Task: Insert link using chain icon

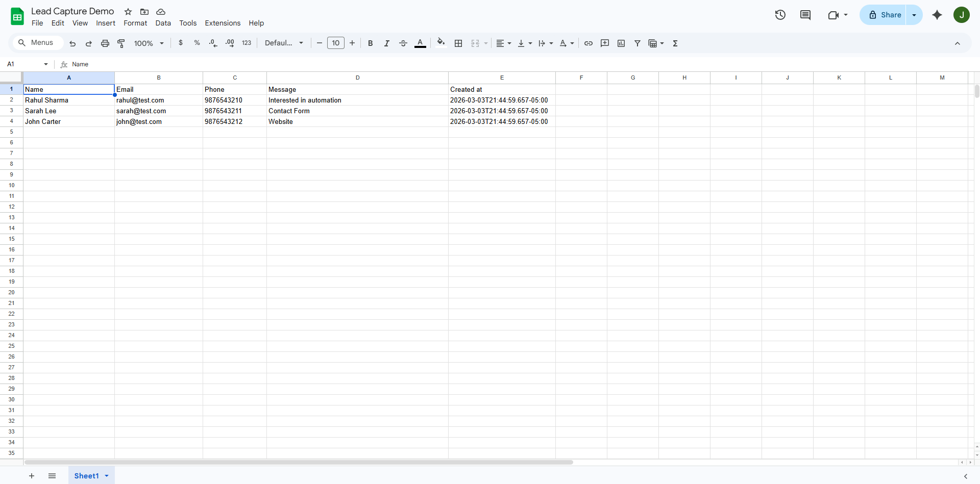Action: click(x=589, y=43)
